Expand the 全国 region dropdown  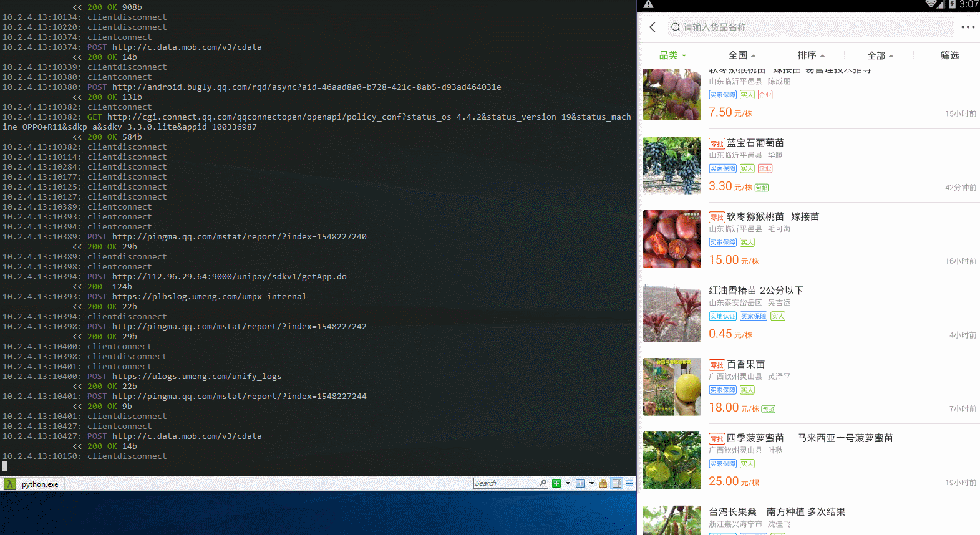(x=742, y=55)
